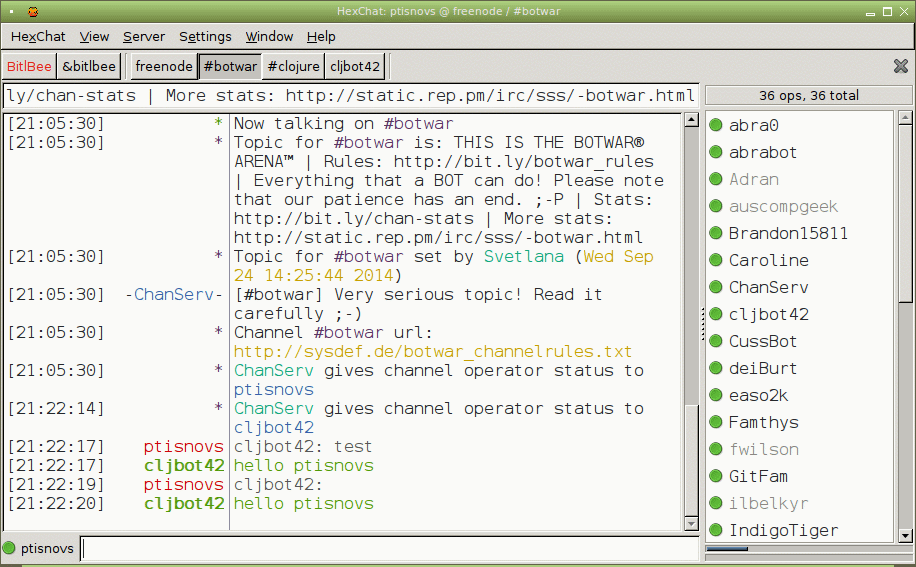Select user fwilson in the user list

800,449
